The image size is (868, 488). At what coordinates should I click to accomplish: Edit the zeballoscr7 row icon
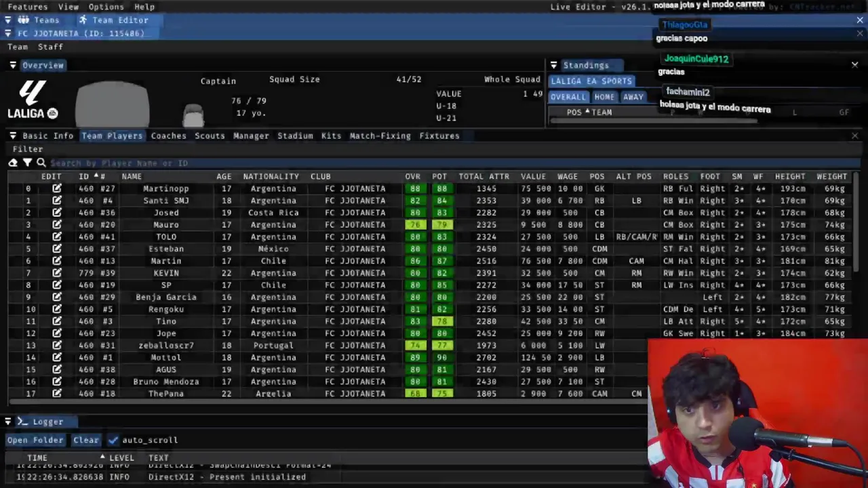pos(57,345)
